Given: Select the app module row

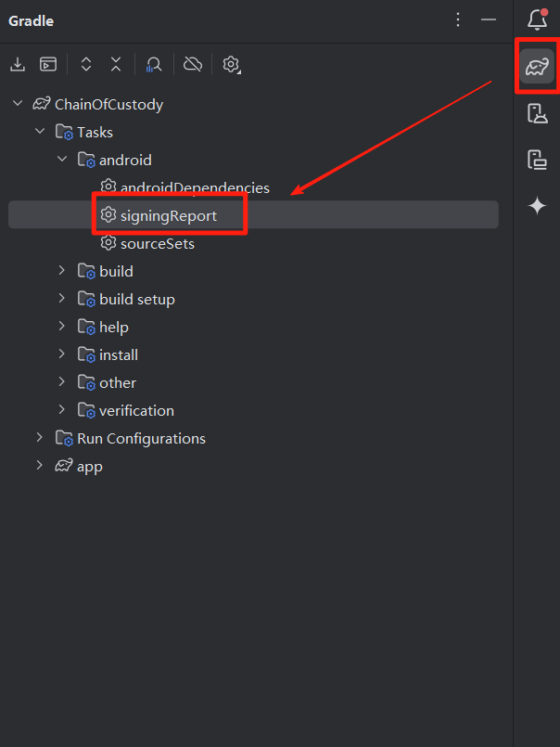Looking at the screenshot, I should tap(253, 466).
